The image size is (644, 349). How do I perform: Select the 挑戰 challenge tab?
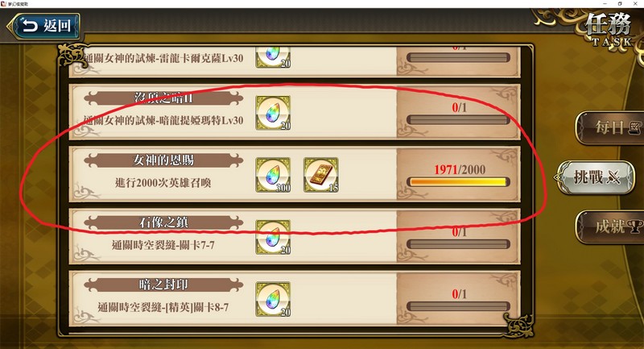click(596, 177)
